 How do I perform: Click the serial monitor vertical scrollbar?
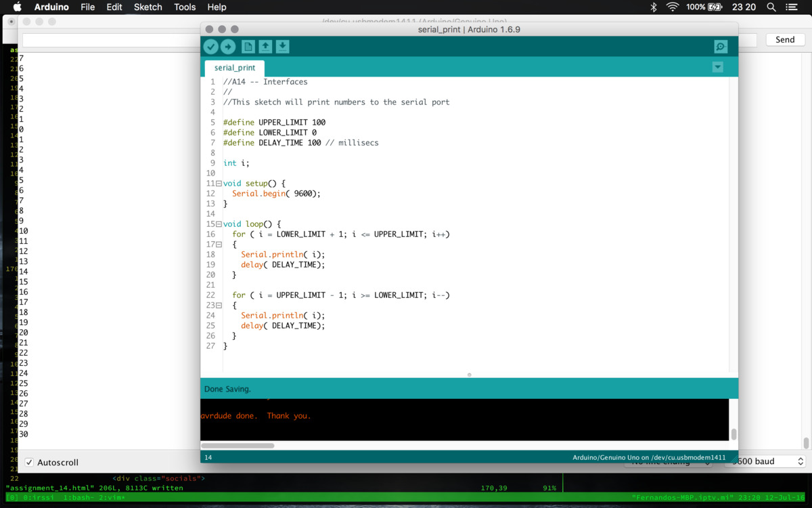[x=806, y=443]
